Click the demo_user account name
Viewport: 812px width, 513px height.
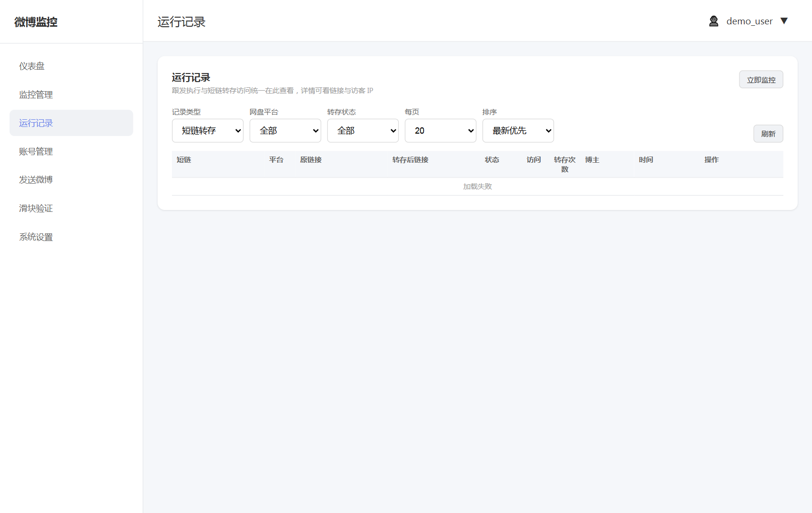pyautogui.click(x=749, y=21)
